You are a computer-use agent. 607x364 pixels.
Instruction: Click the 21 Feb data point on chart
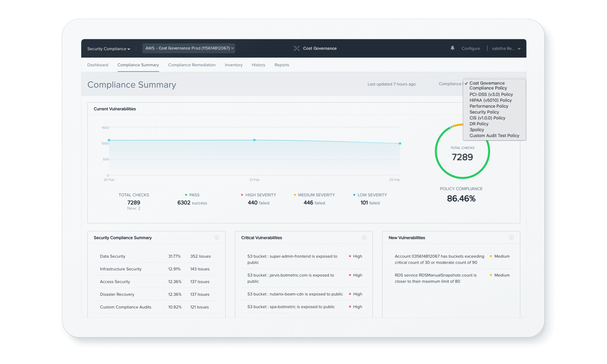tap(254, 140)
